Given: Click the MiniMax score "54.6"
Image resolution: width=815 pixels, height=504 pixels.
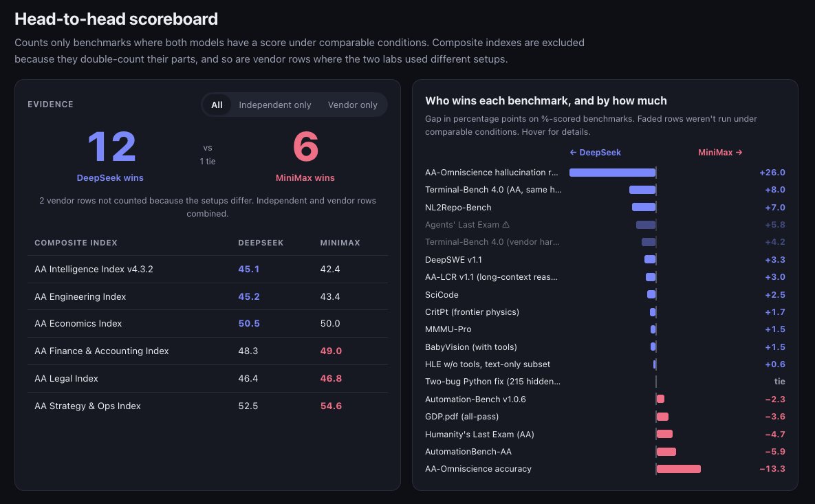Looking at the screenshot, I should [x=331, y=406].
